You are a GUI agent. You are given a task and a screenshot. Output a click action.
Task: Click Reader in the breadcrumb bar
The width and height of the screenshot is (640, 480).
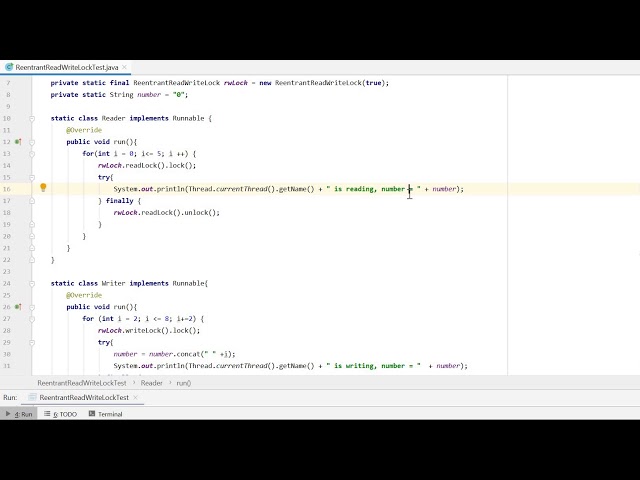click(x=151, y=383)
